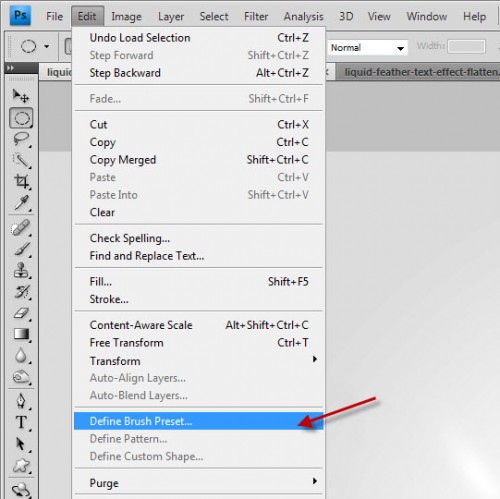This screenshot has width=500, height=499.
Task: Click the Auto-Align Layers... entry
Action: pos(198,378)
